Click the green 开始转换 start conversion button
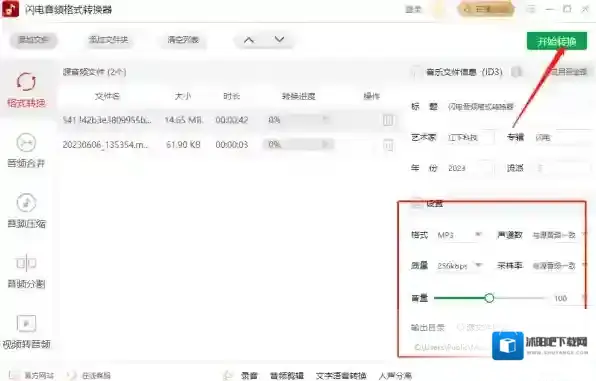This screenshot has width=596, height=381. pyautogui.click(x=557, y=41)
